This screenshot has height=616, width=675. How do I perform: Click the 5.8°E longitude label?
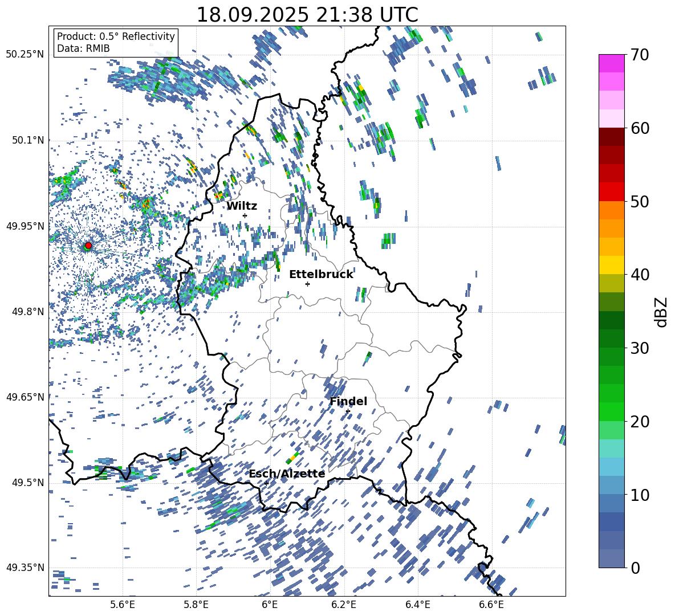[x=196, y=605]
